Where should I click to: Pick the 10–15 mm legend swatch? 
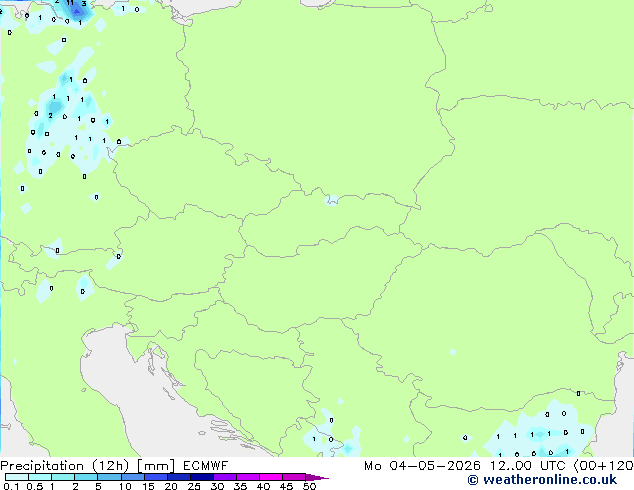click(133, 477)
